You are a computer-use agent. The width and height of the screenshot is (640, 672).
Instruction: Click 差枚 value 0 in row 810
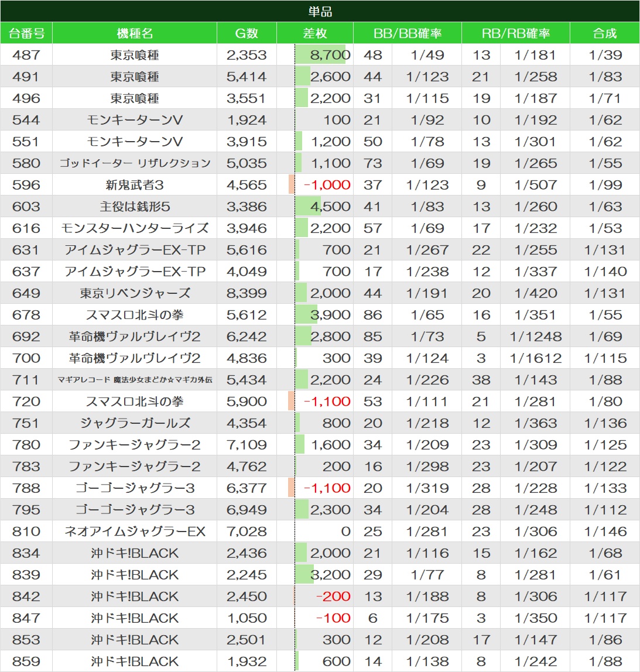pos(345,532)
